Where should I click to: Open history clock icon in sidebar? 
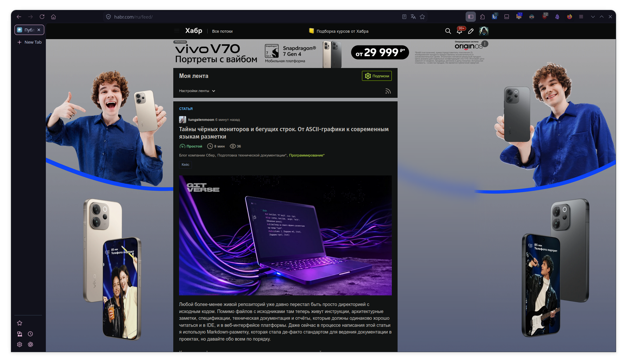[x=30, y=334]
